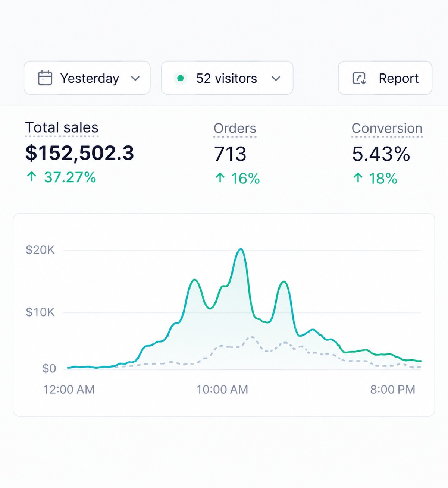Click the 37.27% change figure

70,177
